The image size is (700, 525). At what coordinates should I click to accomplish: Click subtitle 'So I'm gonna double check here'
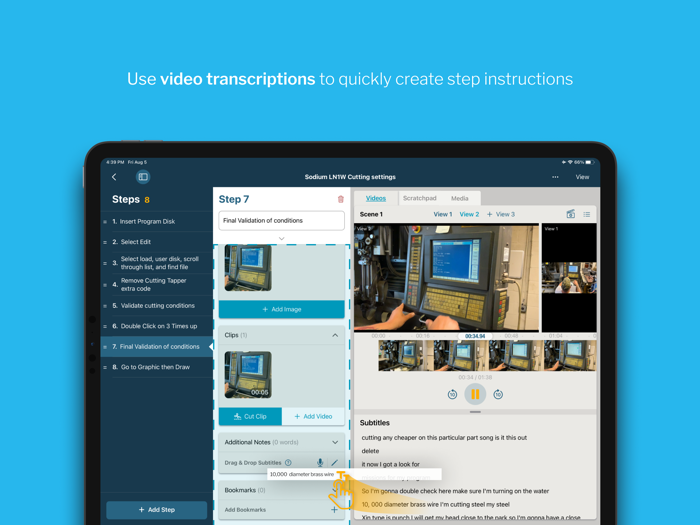pyautogui.click(x=455, y=491)
